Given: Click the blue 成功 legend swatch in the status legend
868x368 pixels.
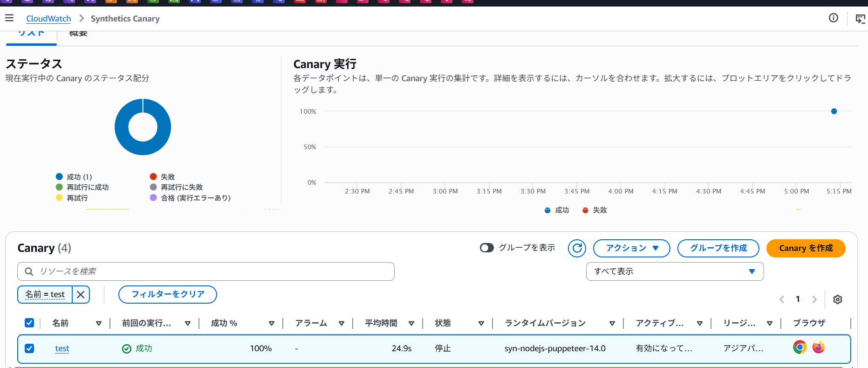Looking at the screenshot, I should tap(59, 177).
